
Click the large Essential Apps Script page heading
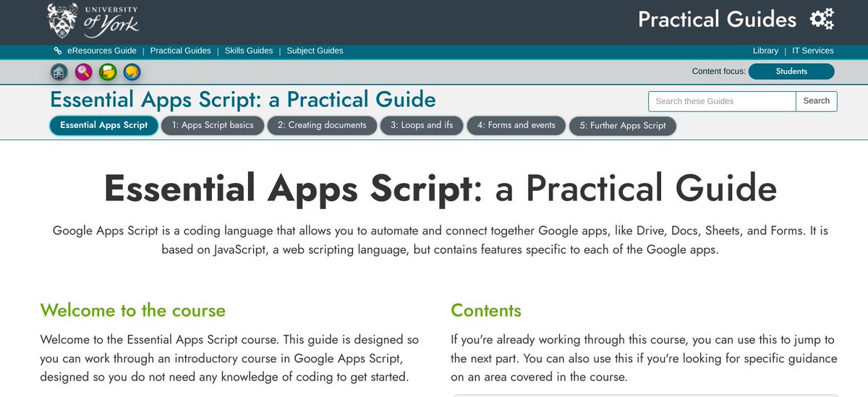click(x=441, y=188)
